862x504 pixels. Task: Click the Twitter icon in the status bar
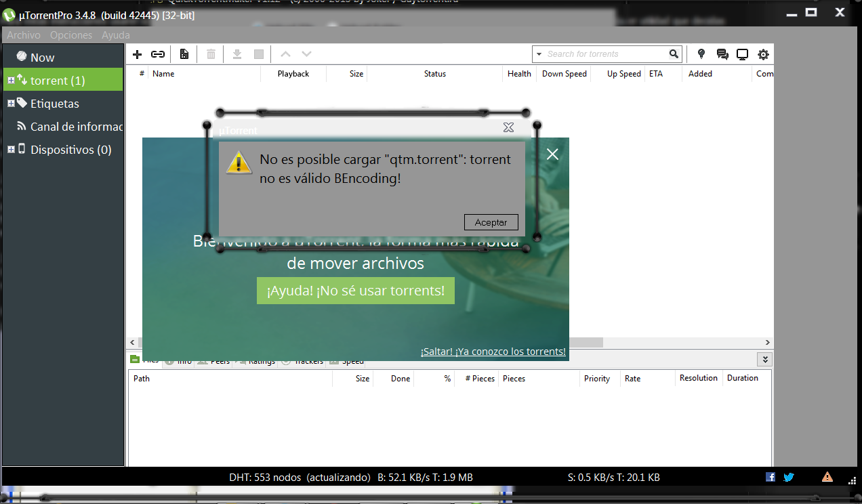point(789,477)
